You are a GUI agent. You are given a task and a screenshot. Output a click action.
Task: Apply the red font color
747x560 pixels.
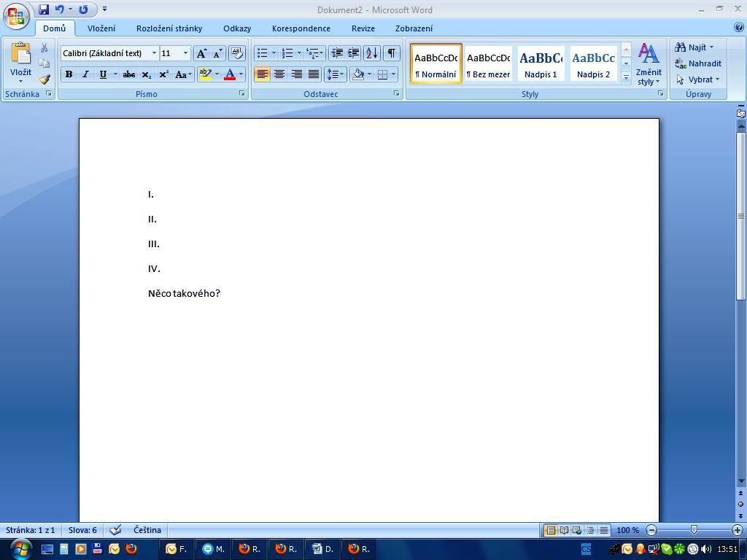[230, 74]
